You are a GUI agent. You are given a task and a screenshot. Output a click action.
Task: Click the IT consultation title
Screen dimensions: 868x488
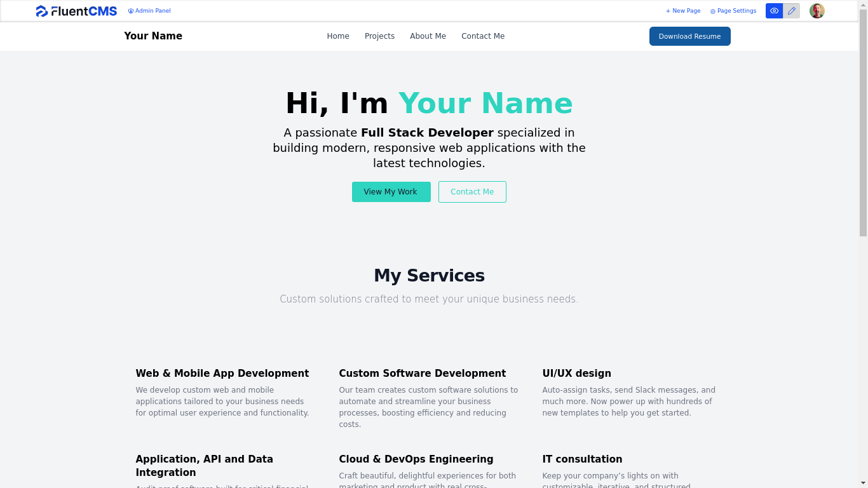tap(582, 459)
